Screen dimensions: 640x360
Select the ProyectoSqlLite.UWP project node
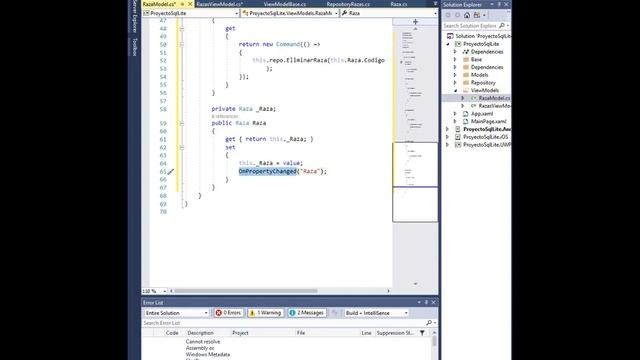click(x=487, y=144)
